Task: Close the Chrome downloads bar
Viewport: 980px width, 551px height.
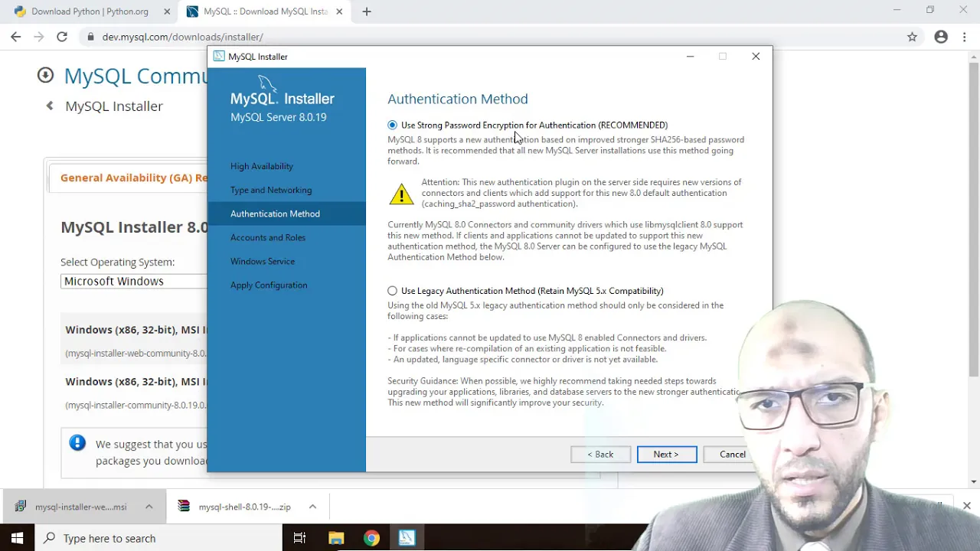Action: 966,506
